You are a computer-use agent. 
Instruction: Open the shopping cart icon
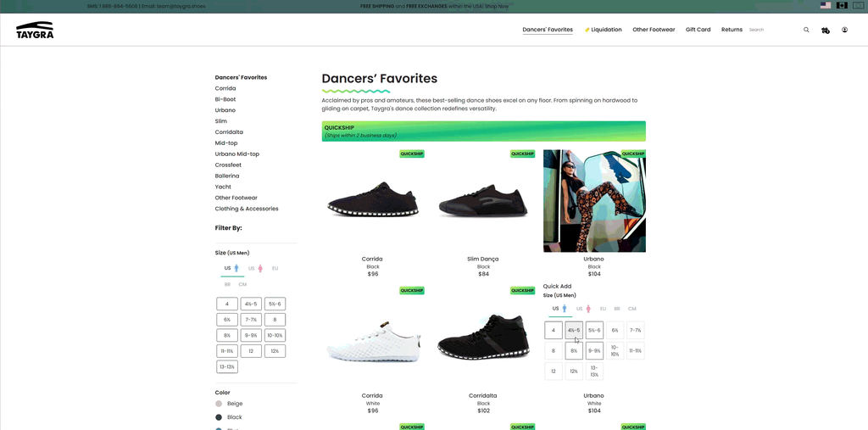click(x=826, y=30)
